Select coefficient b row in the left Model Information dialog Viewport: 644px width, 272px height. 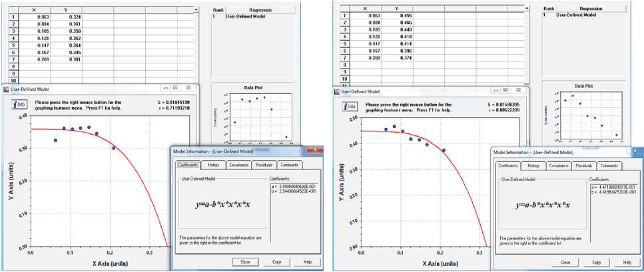click(294, 190)
